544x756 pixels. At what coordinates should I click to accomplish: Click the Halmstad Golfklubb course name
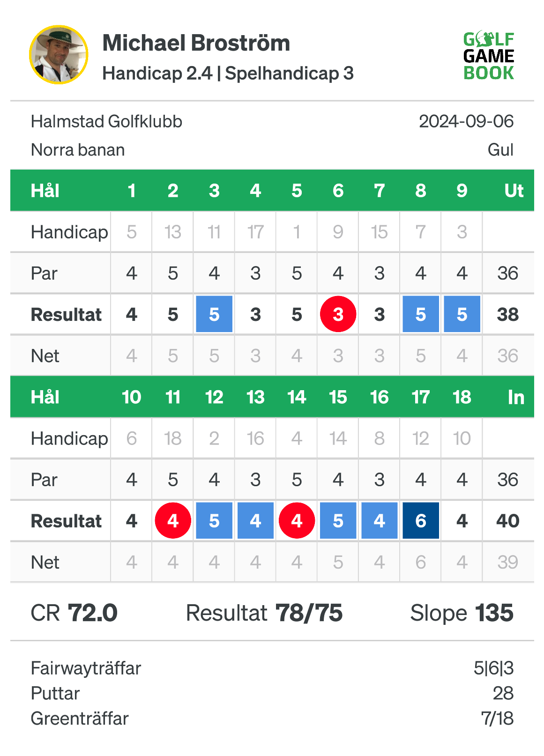click(106, 122)
